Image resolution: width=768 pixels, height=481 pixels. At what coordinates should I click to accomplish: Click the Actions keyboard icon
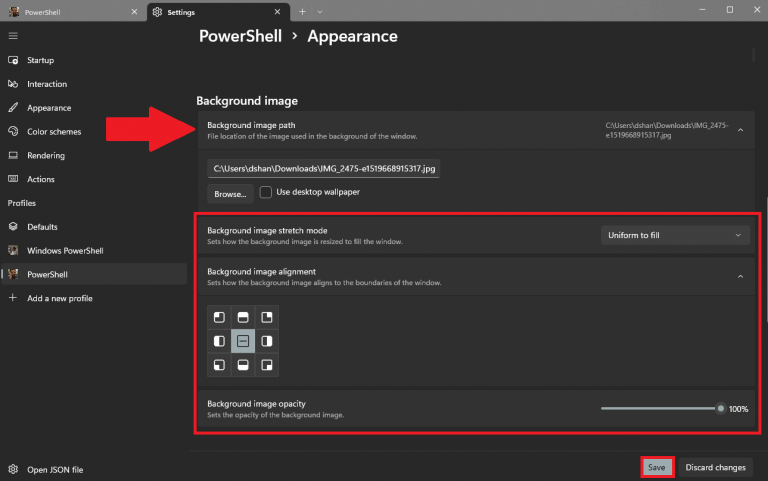click(x=13, y=179)
